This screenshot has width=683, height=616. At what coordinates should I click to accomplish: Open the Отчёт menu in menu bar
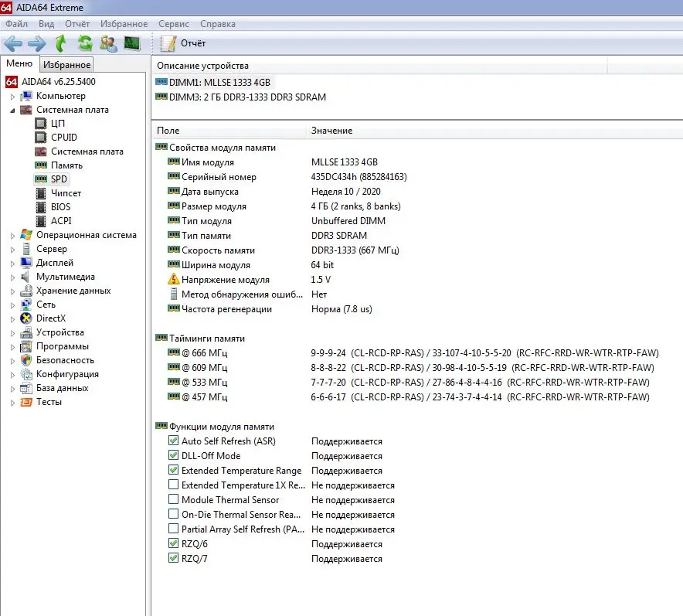pyautogui.click(x=77, y=24)
